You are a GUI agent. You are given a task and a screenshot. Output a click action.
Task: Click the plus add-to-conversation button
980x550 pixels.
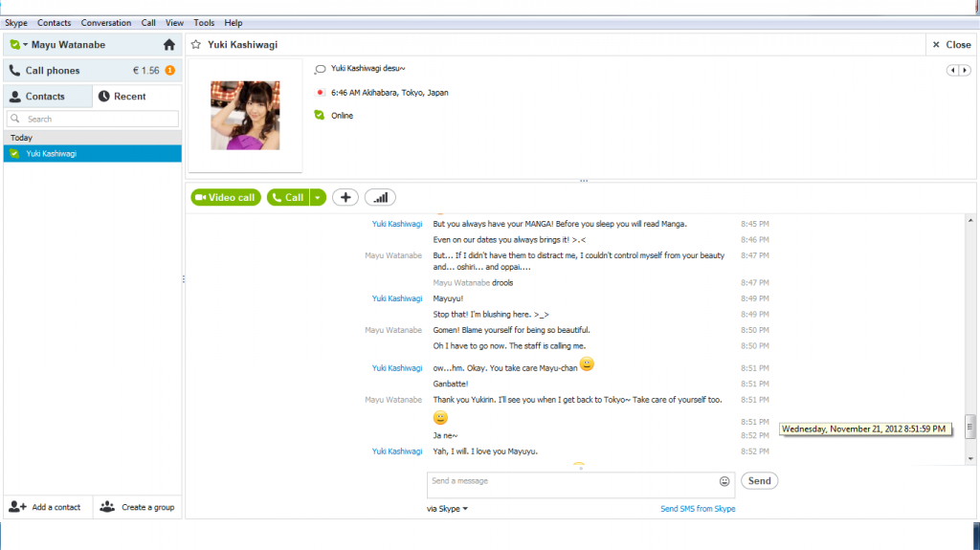[x=345, y=197]
